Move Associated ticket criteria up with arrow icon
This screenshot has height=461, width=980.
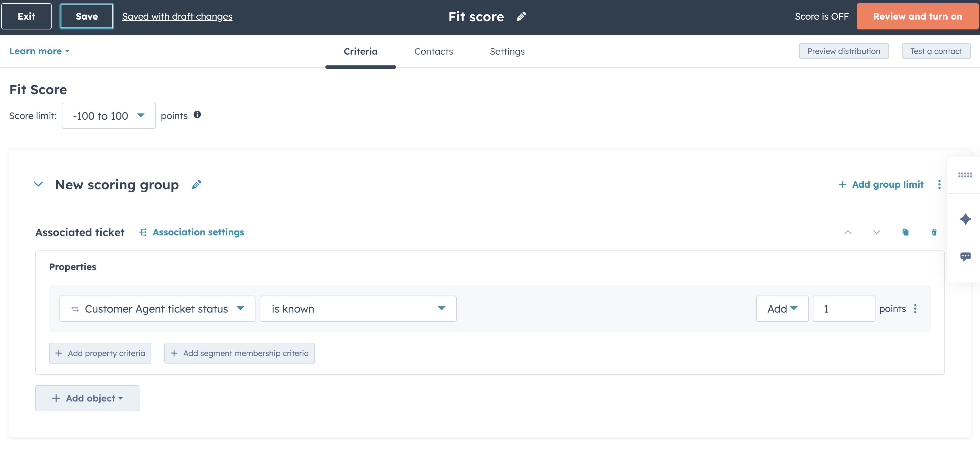tap(848, 232)
